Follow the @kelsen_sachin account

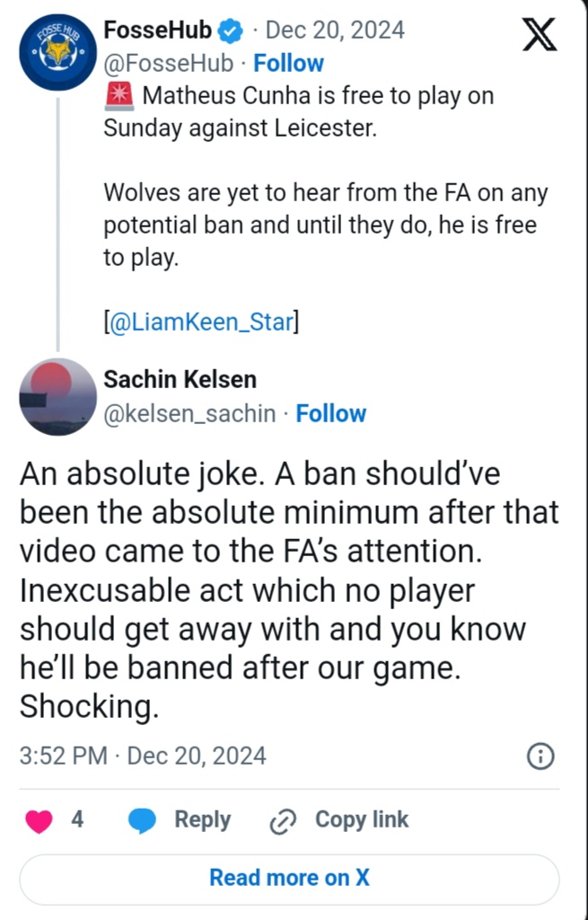[331, 414]
